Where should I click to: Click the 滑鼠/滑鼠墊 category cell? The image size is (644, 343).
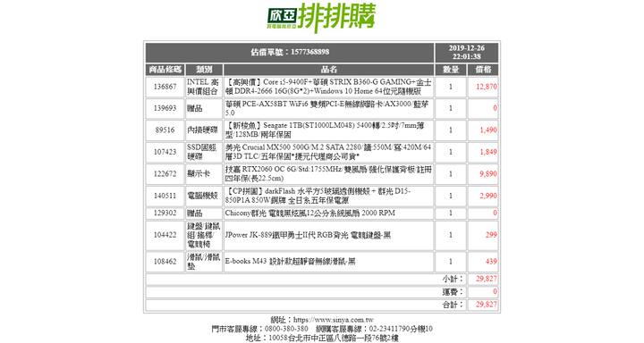[204, 262]
